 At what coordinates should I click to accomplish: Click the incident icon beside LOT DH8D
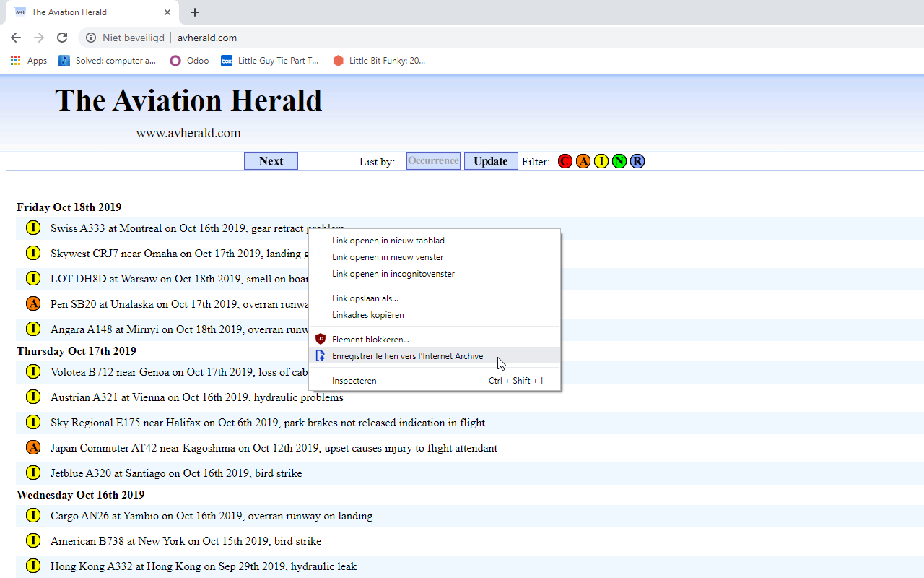pyautogui.click(x=32, y=279)
